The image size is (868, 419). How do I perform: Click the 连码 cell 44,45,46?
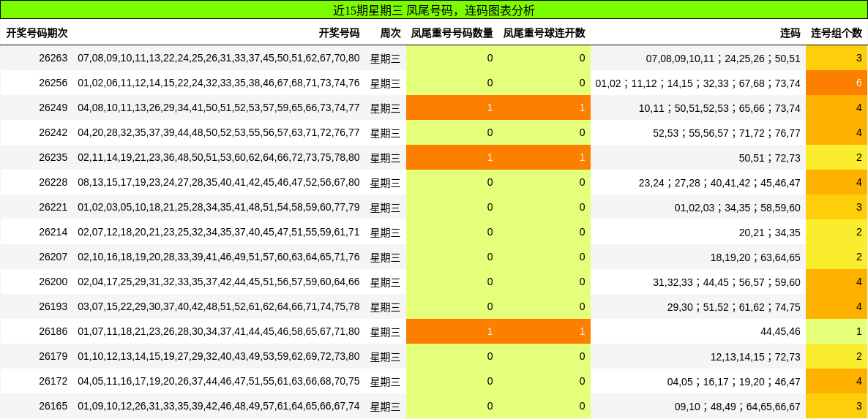click(780, 332)
